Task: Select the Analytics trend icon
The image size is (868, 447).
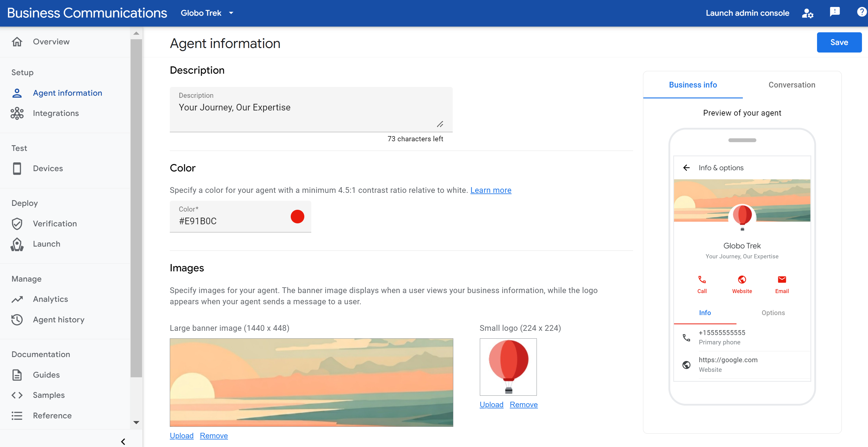Action: [x=17, y=299]
